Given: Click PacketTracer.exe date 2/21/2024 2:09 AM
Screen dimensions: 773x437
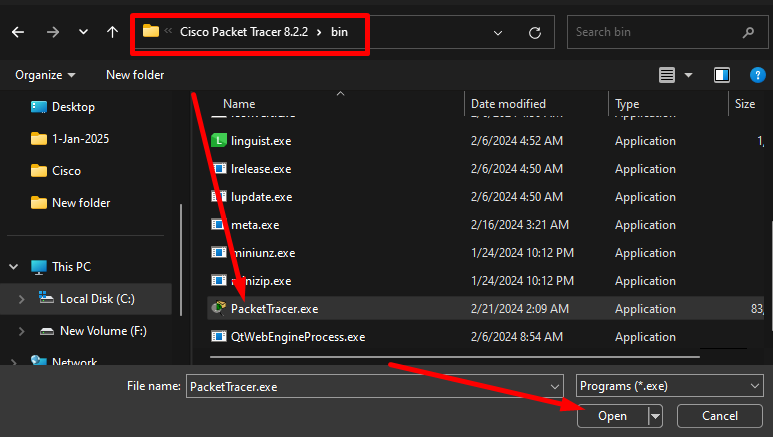Looking at the screenshot, I should click(x=520, y=309).
